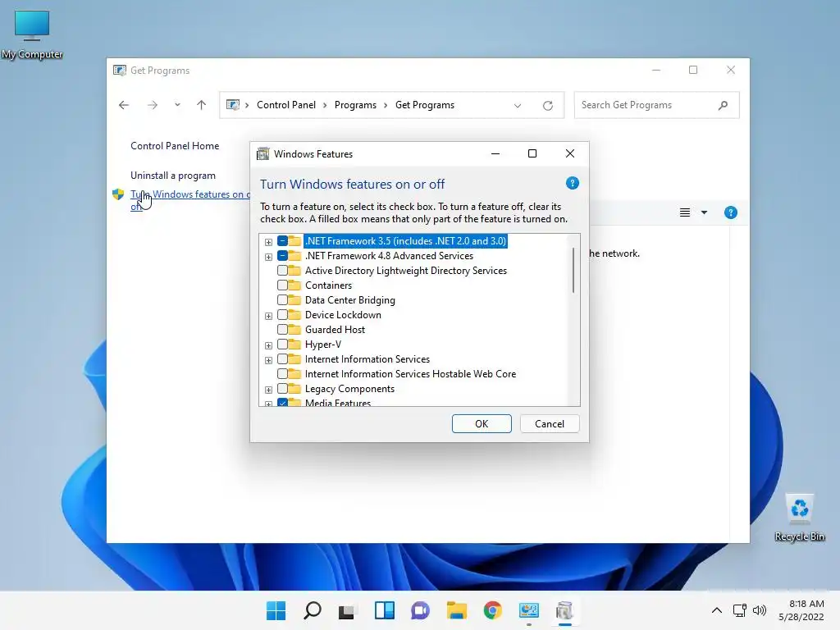Check Internet Information Services Hostable Web Core

tap(282, 374)
